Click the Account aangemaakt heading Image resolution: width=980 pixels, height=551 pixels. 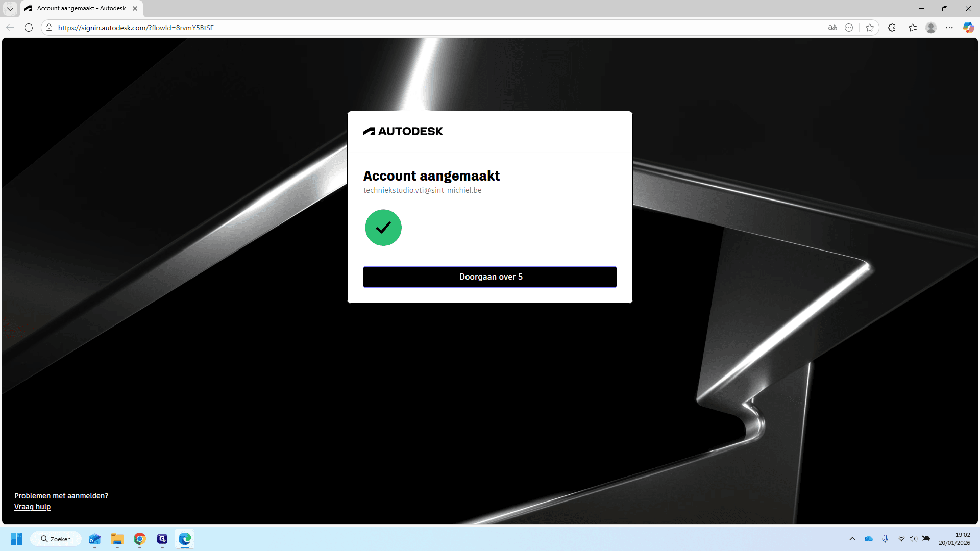[431, 176]
